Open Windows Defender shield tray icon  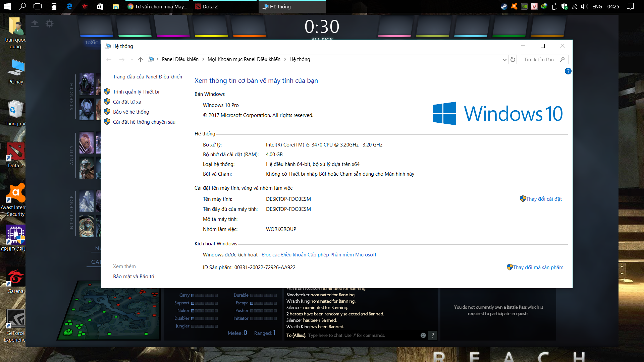click(565, 6)
